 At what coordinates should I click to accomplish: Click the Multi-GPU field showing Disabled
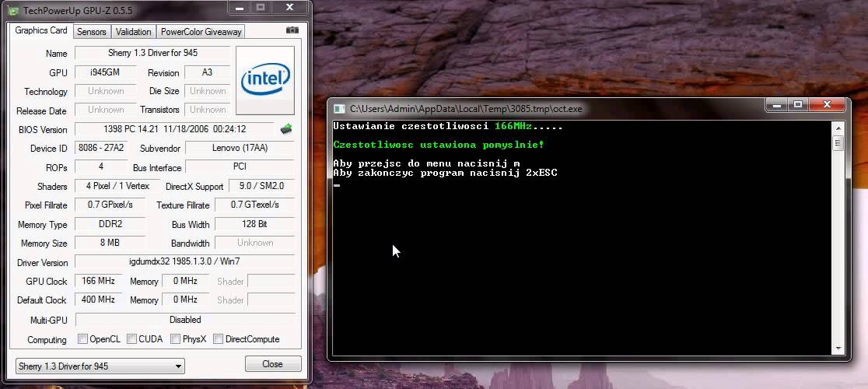pyautogui.click(x=185, y=320)
